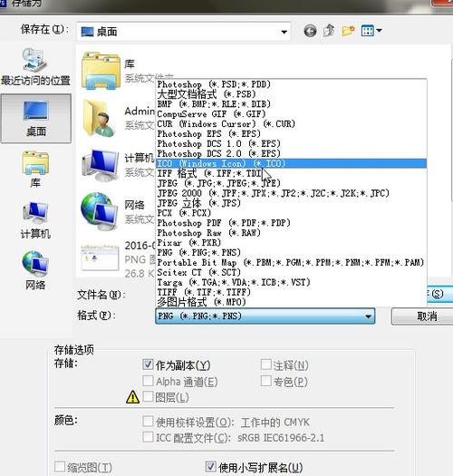Screen dimensions: 453x476
Task: Choose 多图片格式 (*.MPO) format
Action: coord(292,302)
